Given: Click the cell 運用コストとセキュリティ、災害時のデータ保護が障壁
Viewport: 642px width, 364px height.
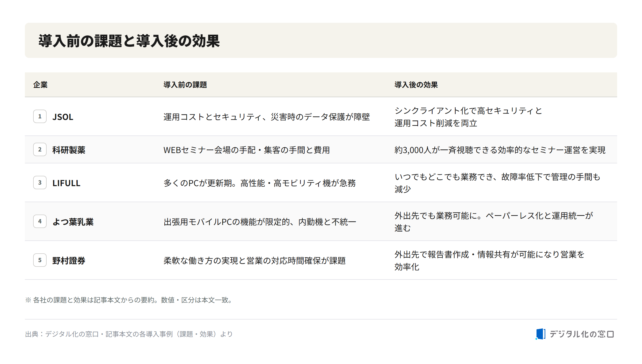Looking at the screenshot, I should pyautogui.click(x=267, y=117).
